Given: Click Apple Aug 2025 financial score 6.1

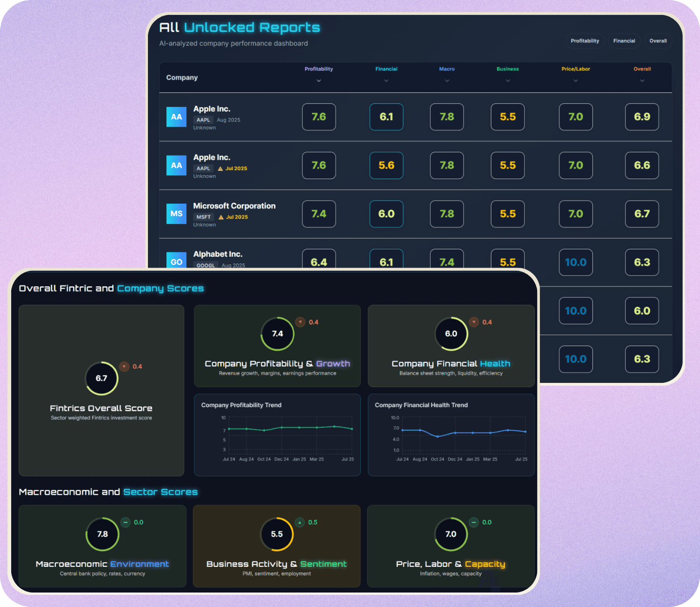Looking at the screenshot, I should 386,117.
